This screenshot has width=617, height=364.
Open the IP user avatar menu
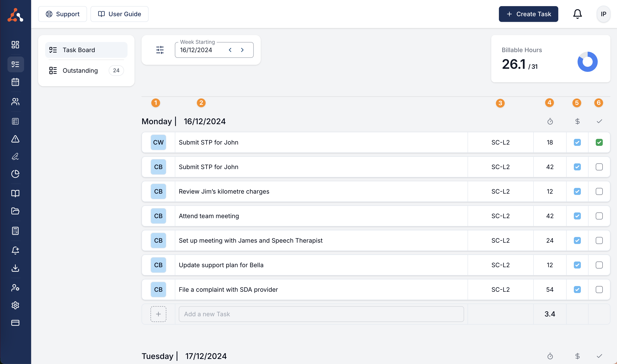click(603, 14)
